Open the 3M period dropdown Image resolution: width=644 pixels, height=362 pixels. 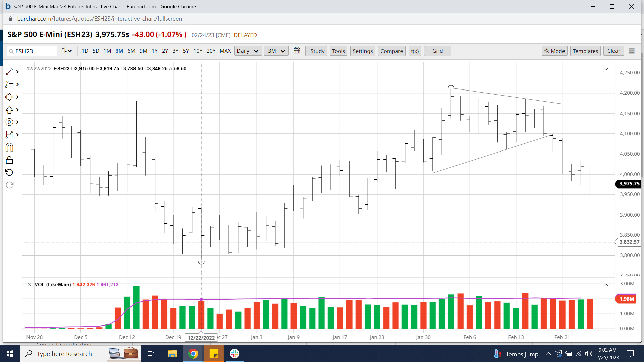pos(276,51)
